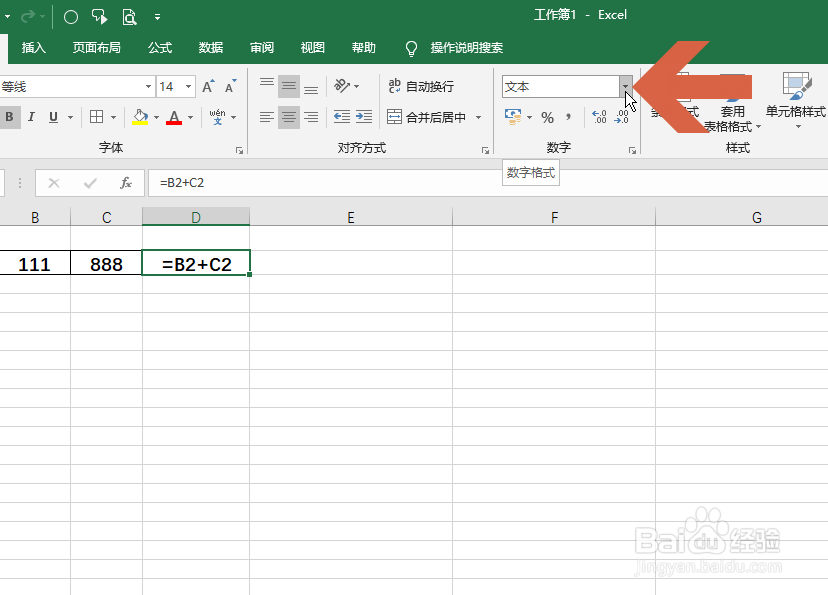This screenshot has width=828, height=595.
Task: Apply yellow fill color bucket
Action: [140, 117]
